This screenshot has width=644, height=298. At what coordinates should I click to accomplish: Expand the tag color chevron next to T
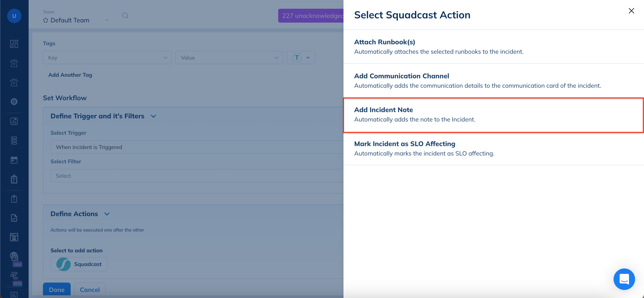click(308, 58)
